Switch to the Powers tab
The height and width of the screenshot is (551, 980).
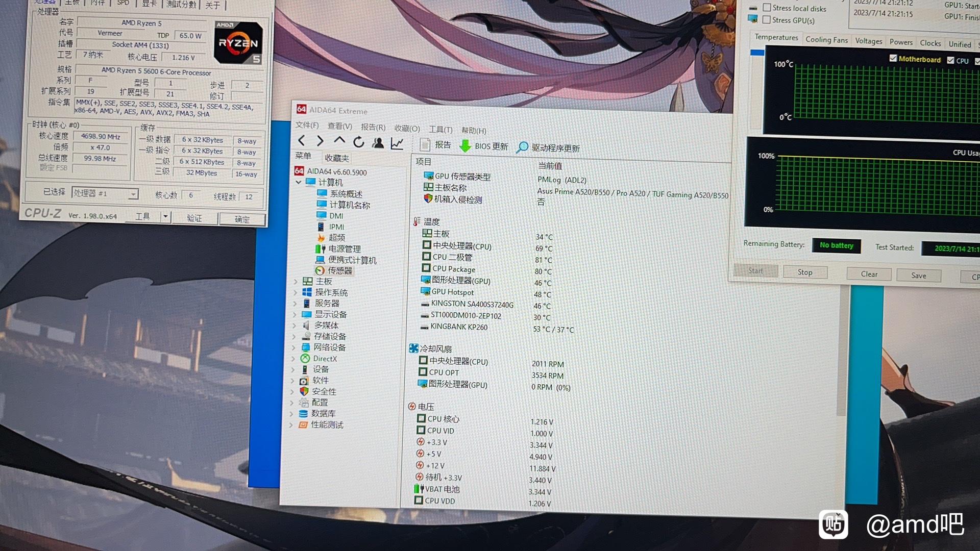[x=901, y=42]
